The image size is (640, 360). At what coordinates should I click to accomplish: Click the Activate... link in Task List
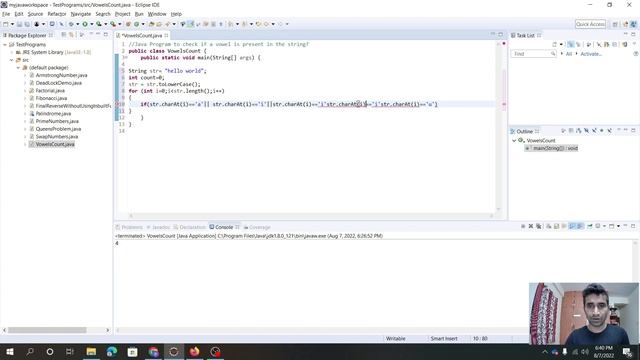click(x=591, y=54)
